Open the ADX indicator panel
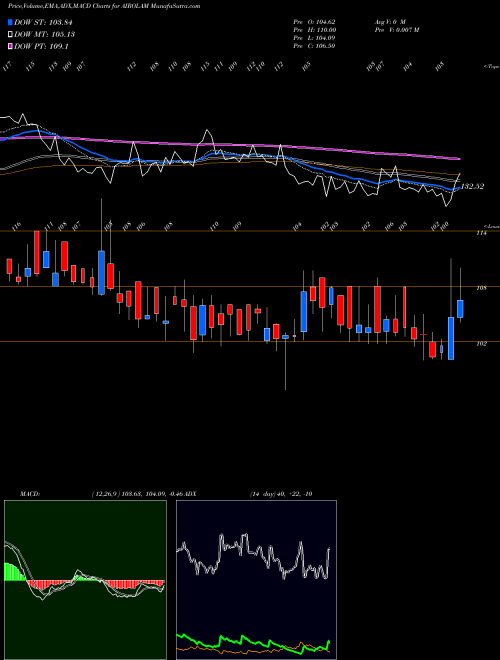The width and height of the screenshot is (500, 660). (256, 580)
